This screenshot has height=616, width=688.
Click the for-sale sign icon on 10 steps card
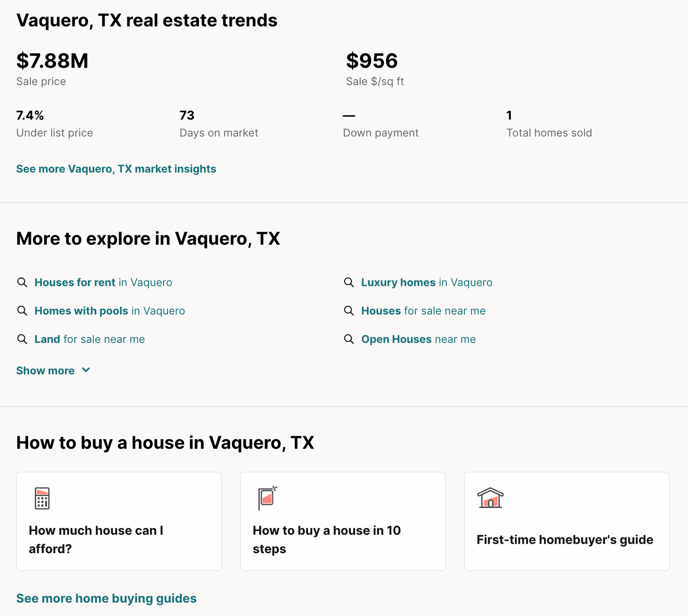[267, 498]
